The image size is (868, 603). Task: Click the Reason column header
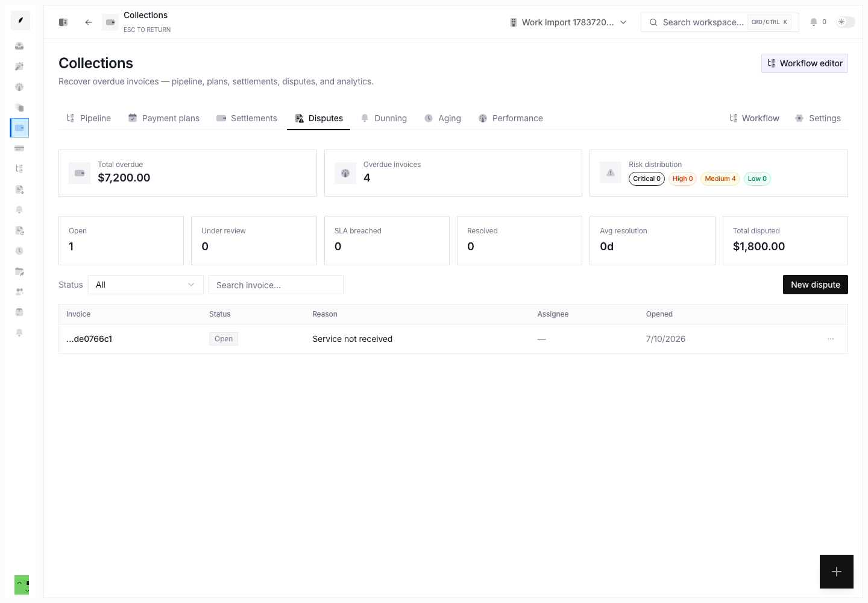pyautogui.click(x=325, y=314)
